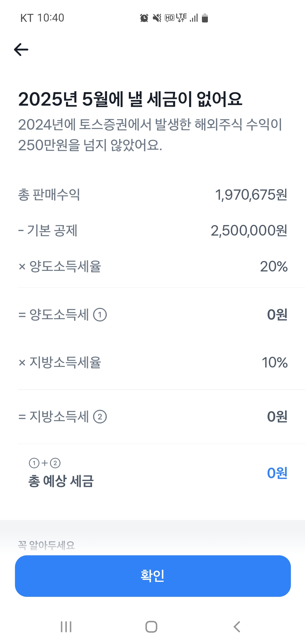Open recent apps from navigation bar
The image size is (305, 644).
pos(66,626)
